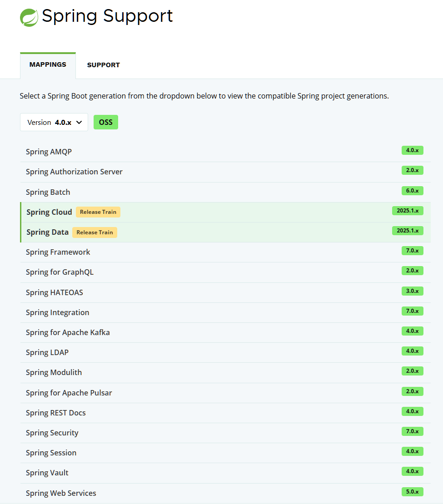Click the 2.0.x badge for Spring for Apache Pulsar
443x504 pixels.
coord(412,391)
